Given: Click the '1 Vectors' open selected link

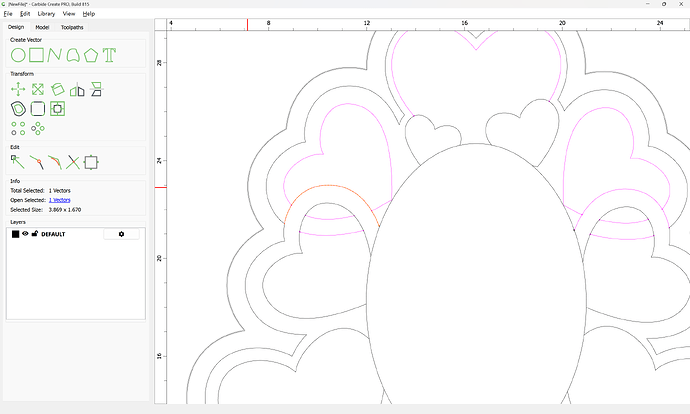Looking at the screenshot, I should (x=59, y=200).
